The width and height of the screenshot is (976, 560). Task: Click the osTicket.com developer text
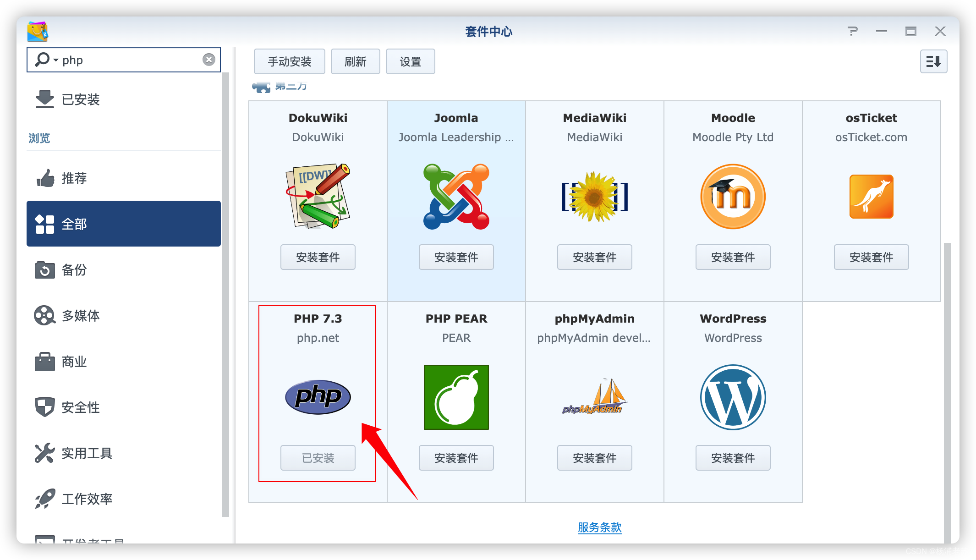click(x=872, y=137)
